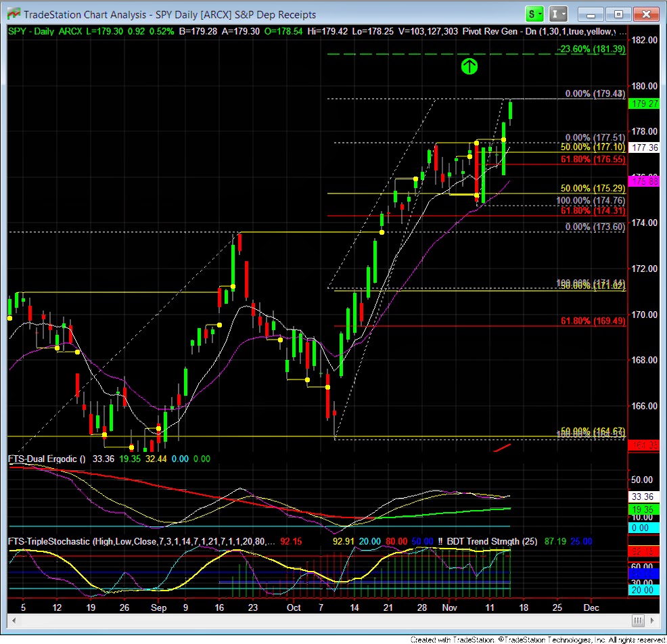Click the 'V=103,127,303' volume value
The width and height of the screenshot is (667, 644).
[428, 32]
